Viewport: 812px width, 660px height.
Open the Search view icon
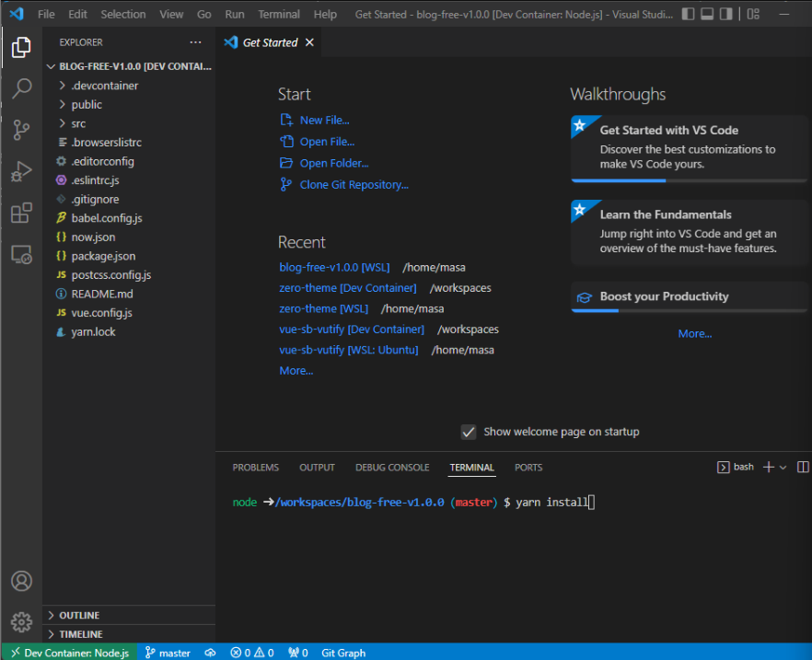pyautogui.click(x=21, y=88)
